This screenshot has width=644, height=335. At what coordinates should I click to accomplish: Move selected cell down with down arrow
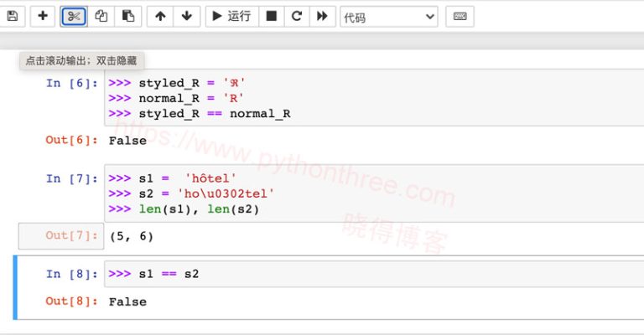[x=186, y=16]
